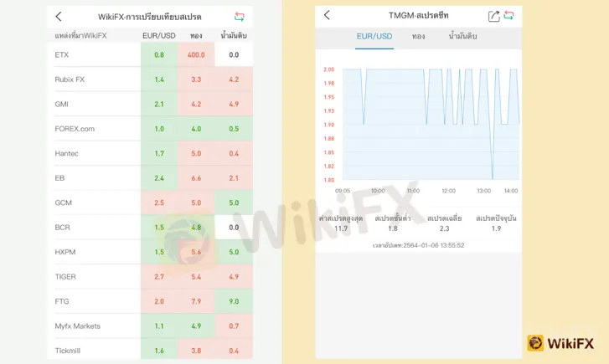Tap the swap icon on TMGM screen
The height and width of the screenshot is (364, 609).
point(508,15)
